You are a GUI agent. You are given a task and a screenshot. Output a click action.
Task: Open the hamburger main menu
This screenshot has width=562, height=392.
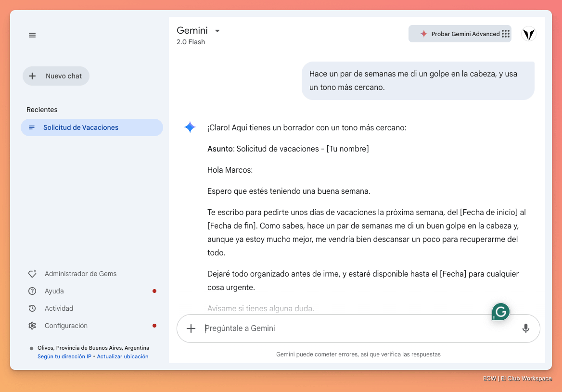32,35
